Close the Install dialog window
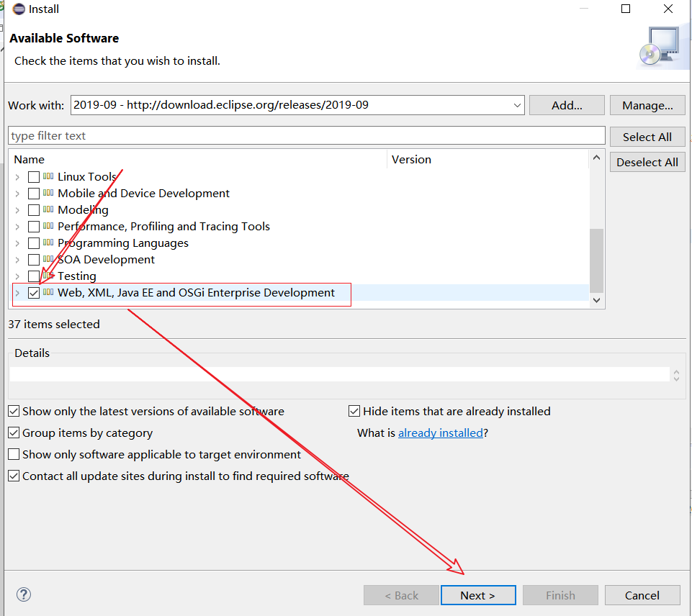Viewport: 692px width, 616px height. (668, 9)
